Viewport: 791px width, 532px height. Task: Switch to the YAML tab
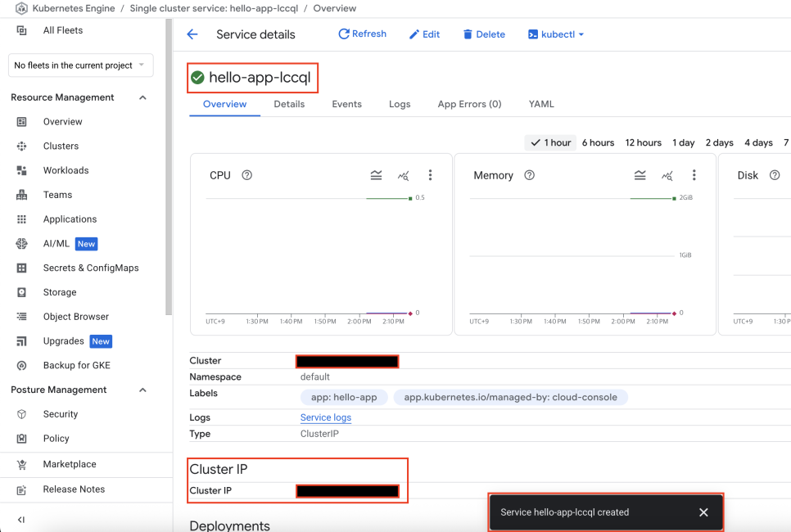[541, 104]
